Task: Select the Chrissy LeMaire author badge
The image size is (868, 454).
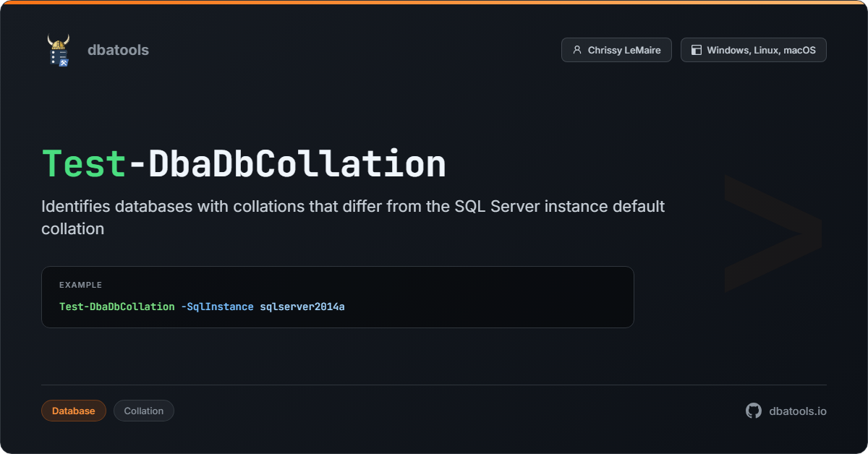Action: pyautogui.click(x=616, y=50)
